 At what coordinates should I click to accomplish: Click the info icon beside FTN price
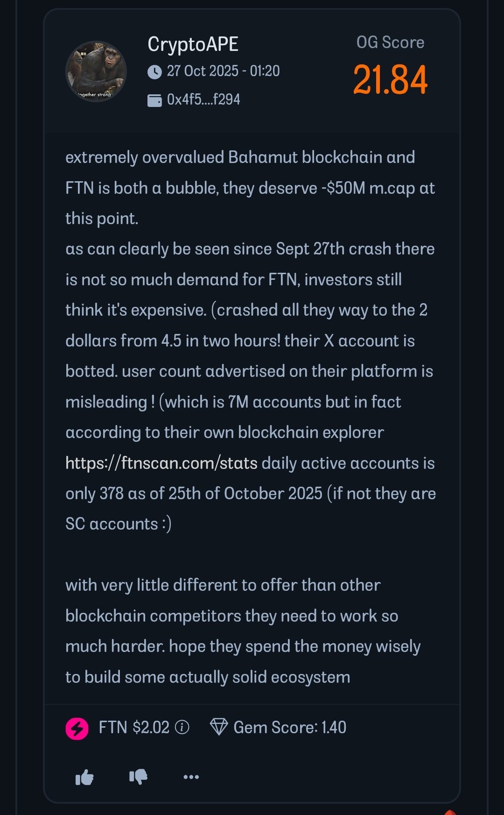[182, 727]
